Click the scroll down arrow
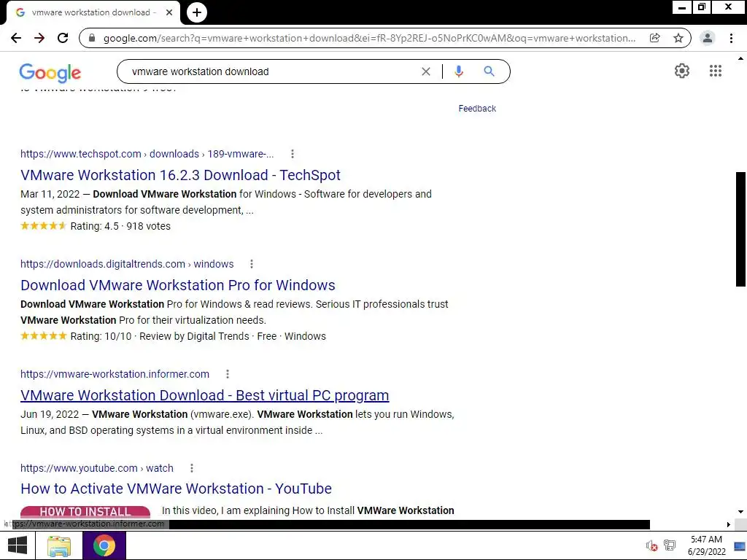Screen dimensions: 747x560 point(740,512)
